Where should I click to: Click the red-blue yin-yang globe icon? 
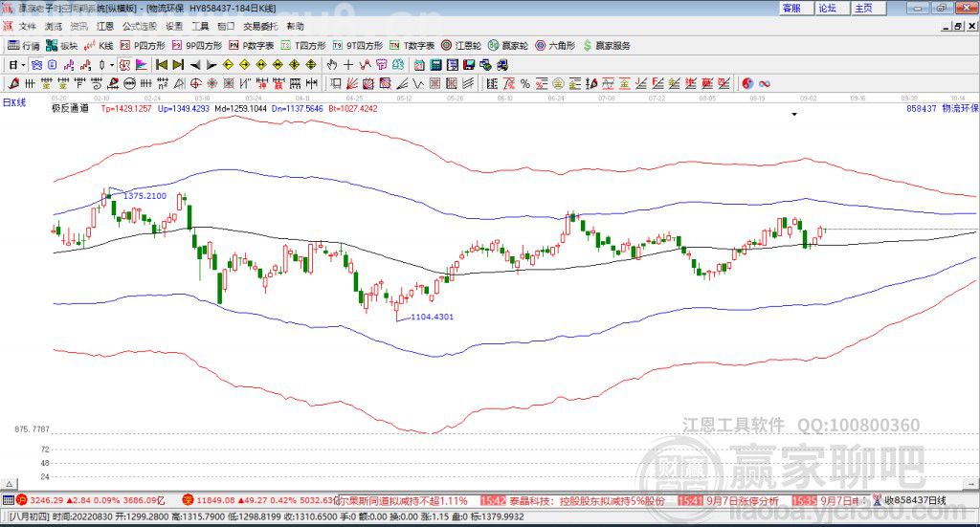[747, 83]
